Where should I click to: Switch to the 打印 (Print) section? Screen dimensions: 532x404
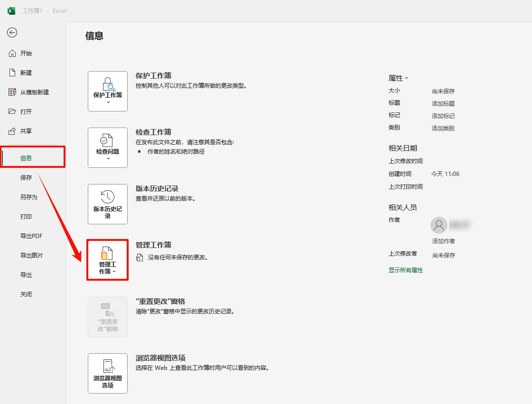pos(27,216)
